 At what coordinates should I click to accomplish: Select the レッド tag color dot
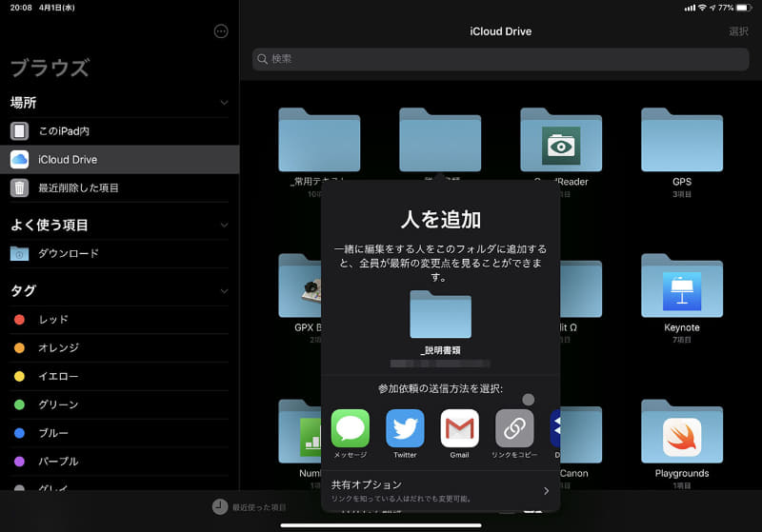point(19,320)
